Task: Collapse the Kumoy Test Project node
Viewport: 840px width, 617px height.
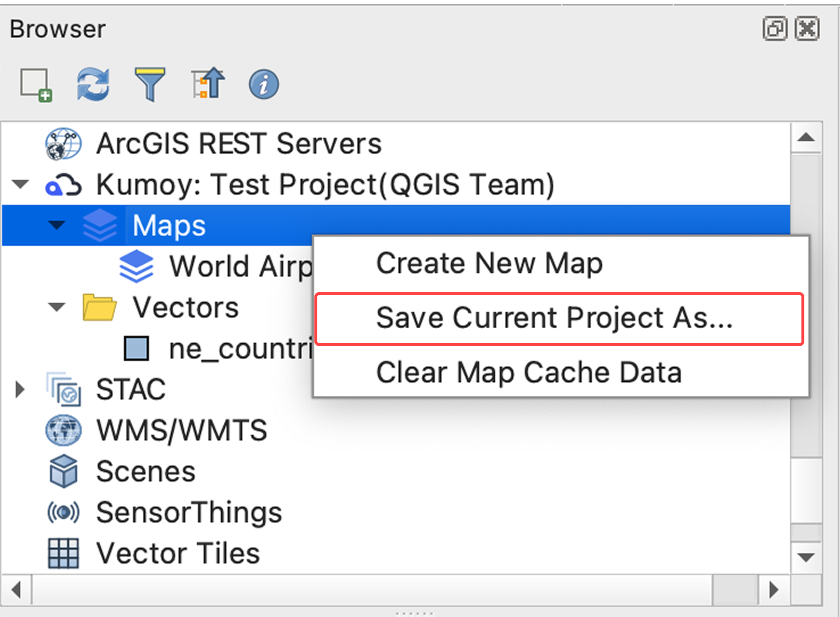Action: [x=19, y=184]
